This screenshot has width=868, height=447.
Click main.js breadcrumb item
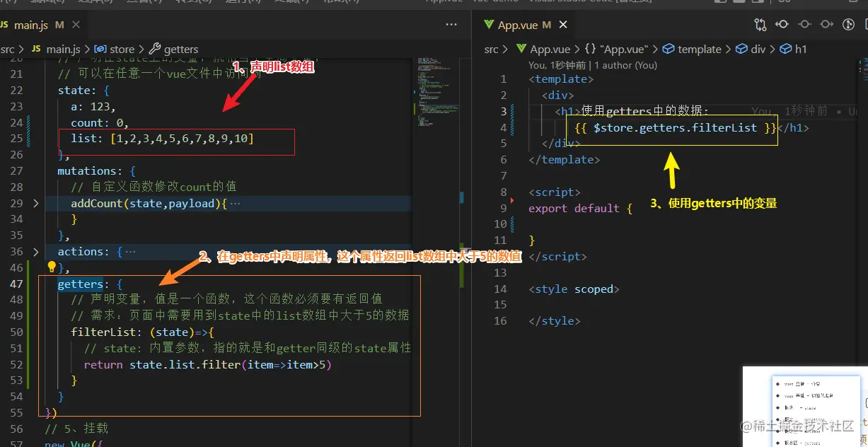coord(56,49)
